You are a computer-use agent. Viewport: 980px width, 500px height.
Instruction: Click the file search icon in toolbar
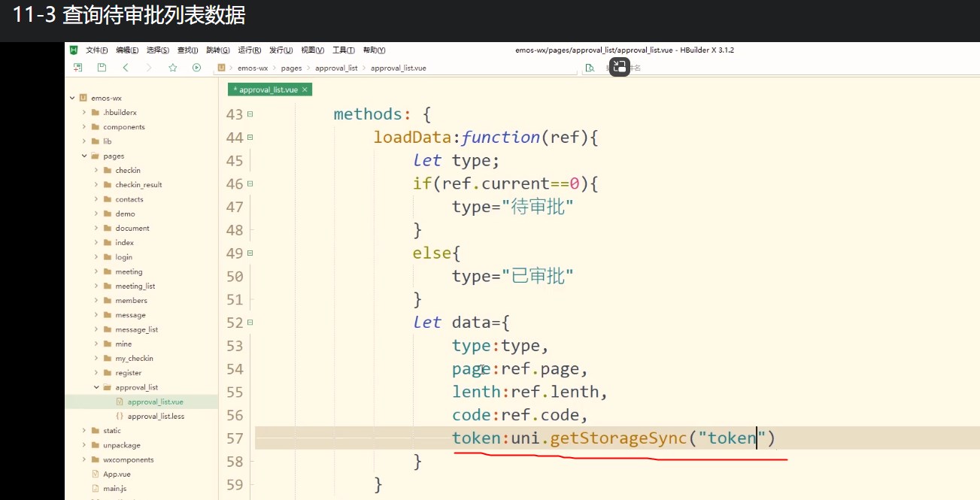tap(590, 68)
